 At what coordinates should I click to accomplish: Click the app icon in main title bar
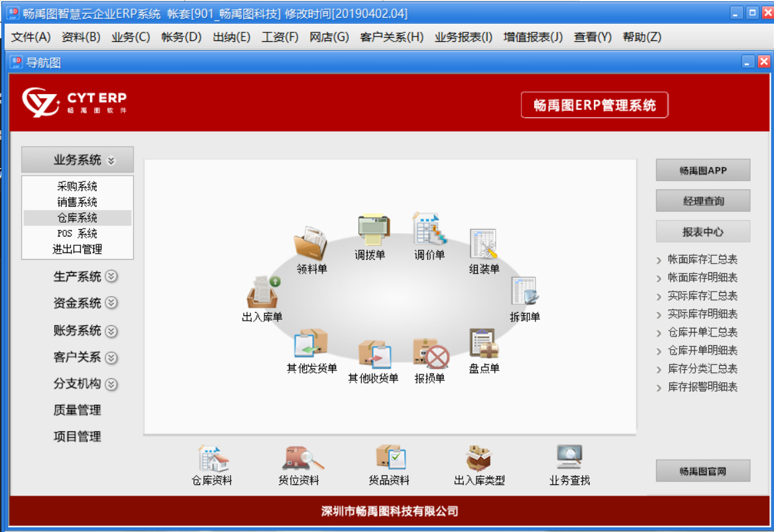(x=13, y=13)
